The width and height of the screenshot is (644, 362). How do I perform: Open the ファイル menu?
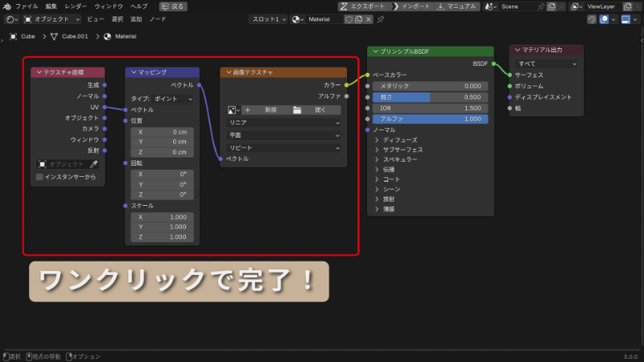(27, 6)
